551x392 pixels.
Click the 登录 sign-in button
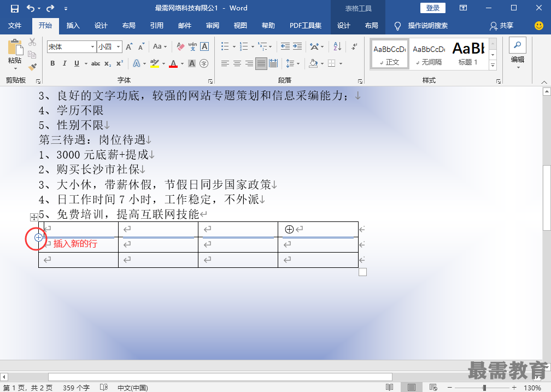(x=432, y=8)
